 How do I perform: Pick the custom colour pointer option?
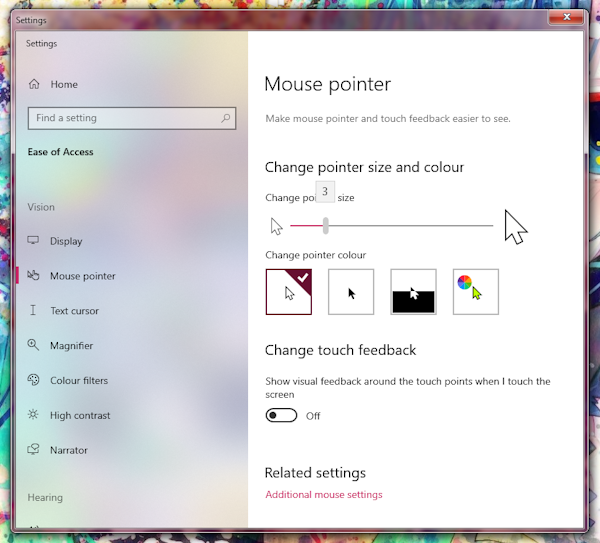(x=475, y=292)
